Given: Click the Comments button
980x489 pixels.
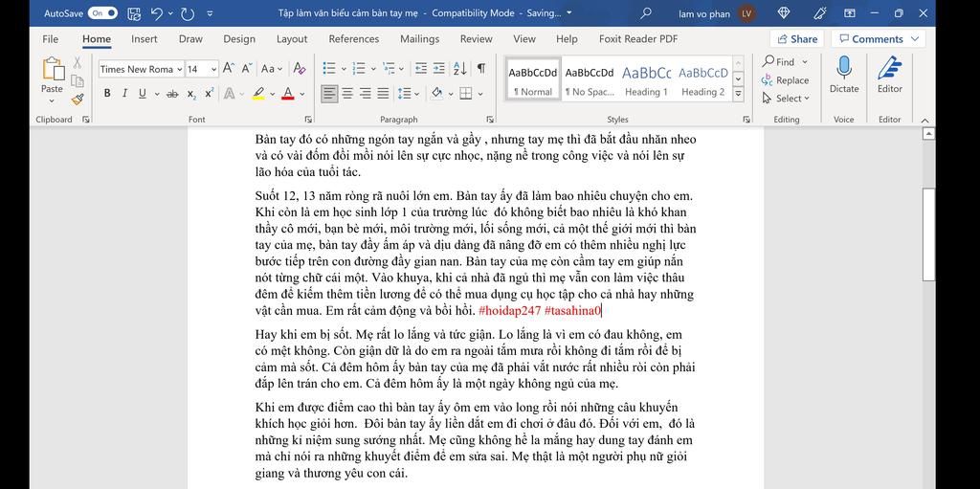Looking at the screenshot, I should (879, 39).
